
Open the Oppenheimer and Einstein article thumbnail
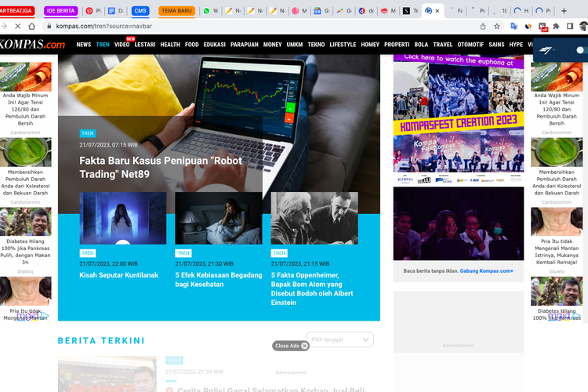click(x=314, y=218)
